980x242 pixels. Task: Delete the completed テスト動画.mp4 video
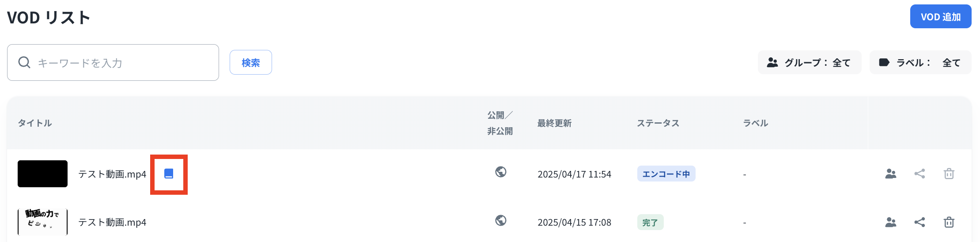point(949,222)
